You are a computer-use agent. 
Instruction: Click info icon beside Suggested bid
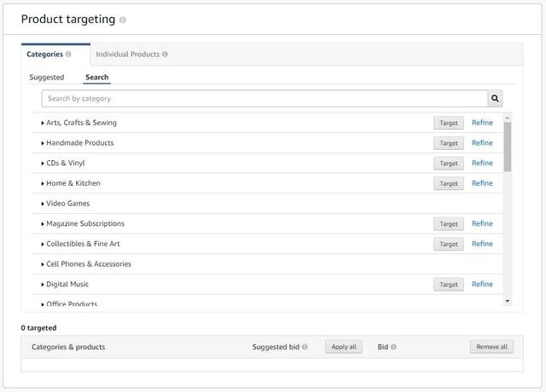[x=305, y=347]
